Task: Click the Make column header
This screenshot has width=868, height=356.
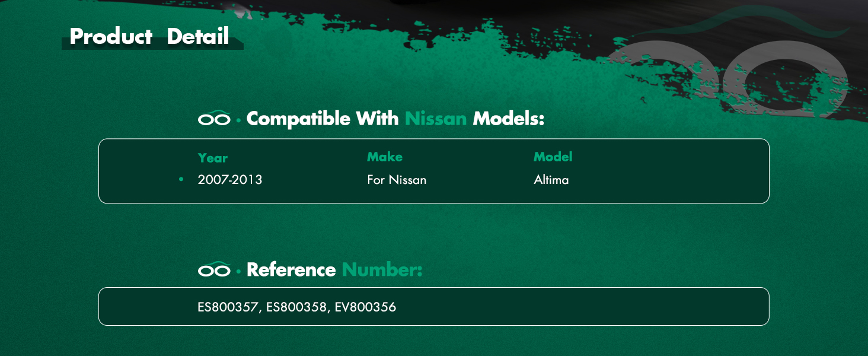Action: tap(385, 157)
